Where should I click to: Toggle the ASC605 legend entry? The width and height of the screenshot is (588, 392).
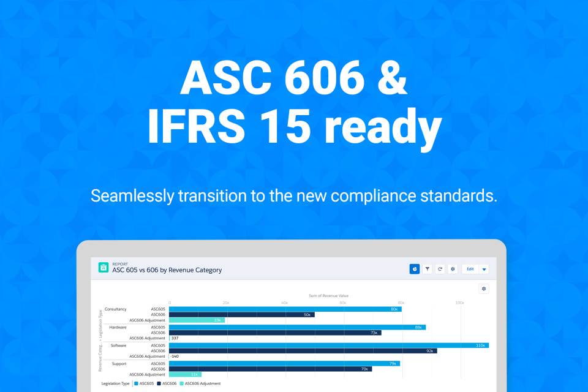tap(147, 383)
